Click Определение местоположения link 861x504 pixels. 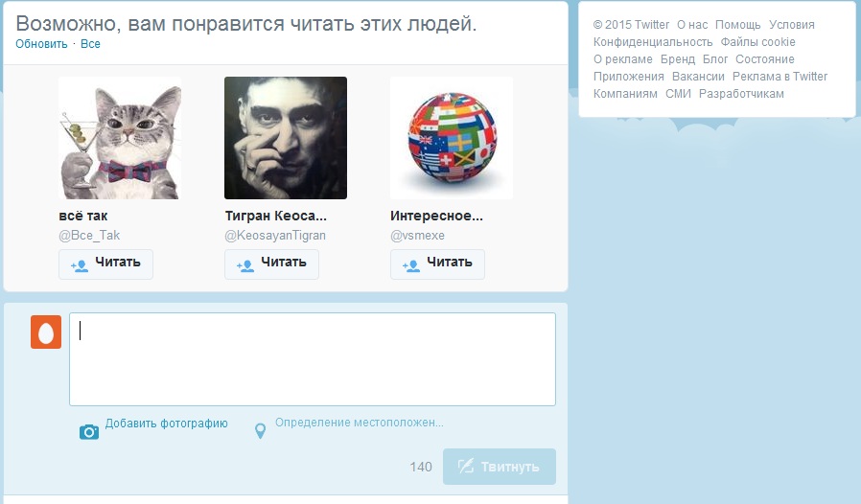(x=360, y=423)
